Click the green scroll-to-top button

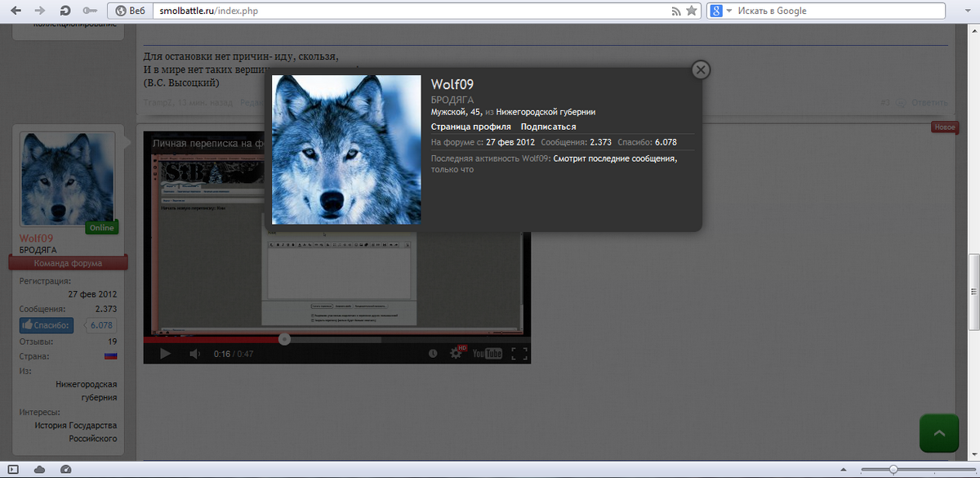[x=938, y=433]
